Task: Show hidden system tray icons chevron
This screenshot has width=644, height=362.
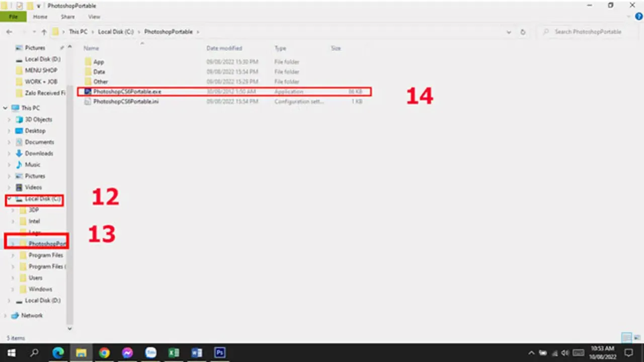Action: tap(532, 353)
